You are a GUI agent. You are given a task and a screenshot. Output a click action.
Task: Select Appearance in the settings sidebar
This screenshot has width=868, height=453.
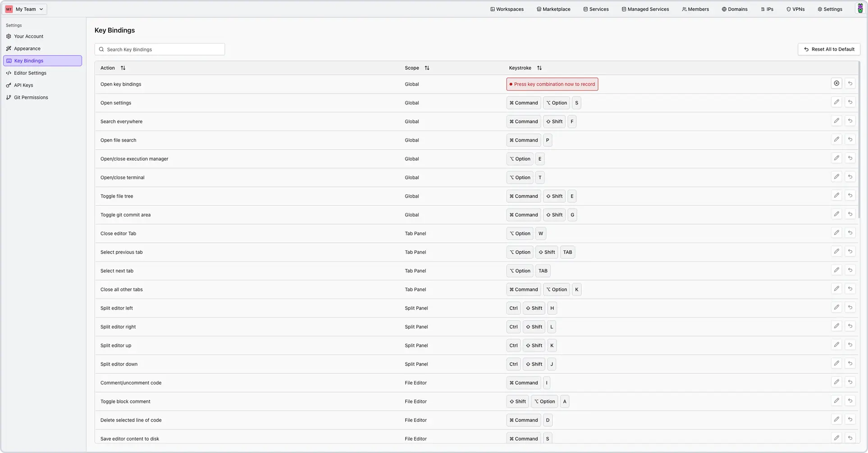click(x=27, y=48)
